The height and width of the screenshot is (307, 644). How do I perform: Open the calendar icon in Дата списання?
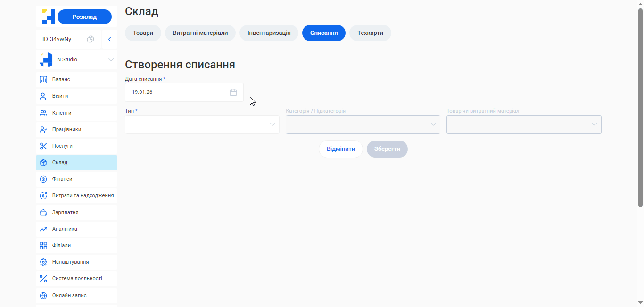pos(233,92)
